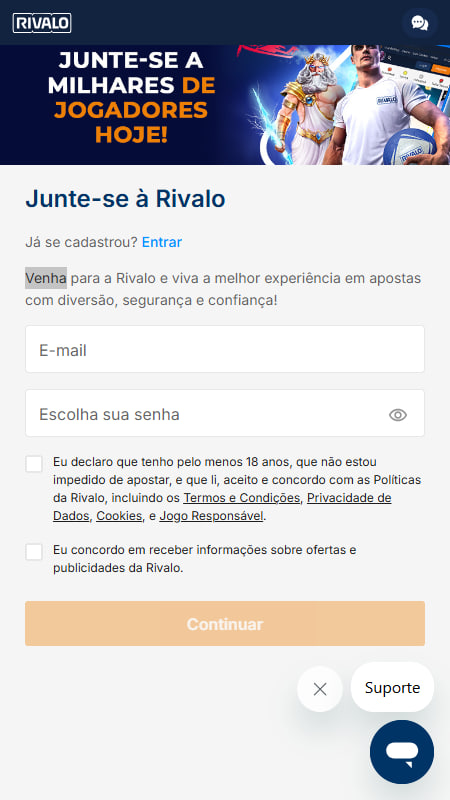Focus the E-mail input field
The width and height of the screenshot is (450, 800).
225,349
